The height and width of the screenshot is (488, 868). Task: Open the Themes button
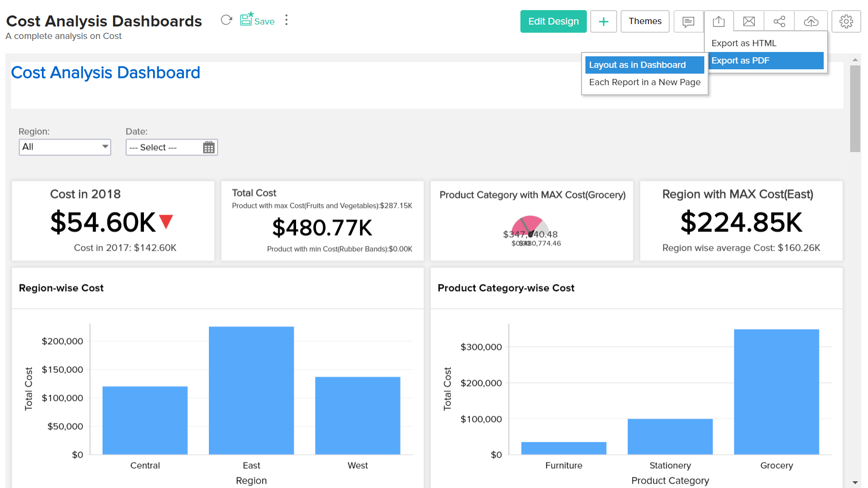point(645,22)
